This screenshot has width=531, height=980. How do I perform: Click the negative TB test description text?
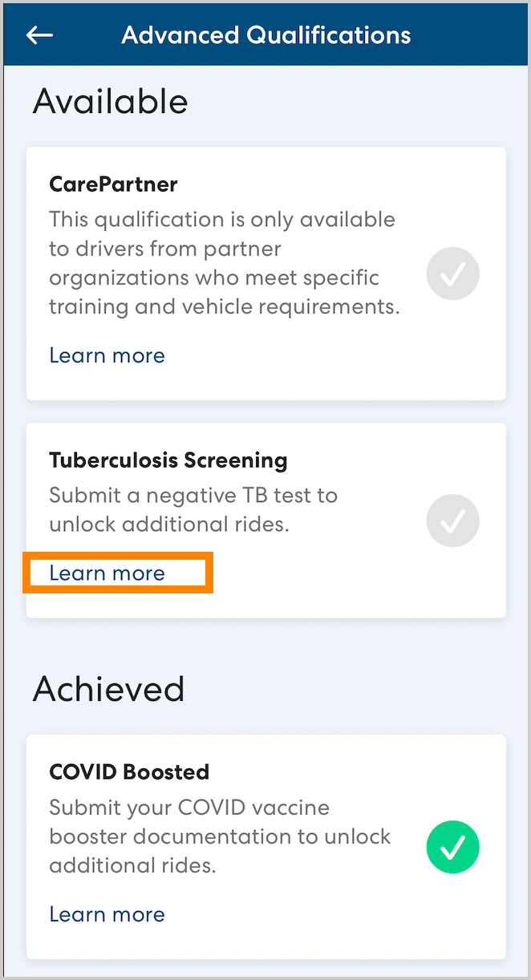[x=193, y=509]
